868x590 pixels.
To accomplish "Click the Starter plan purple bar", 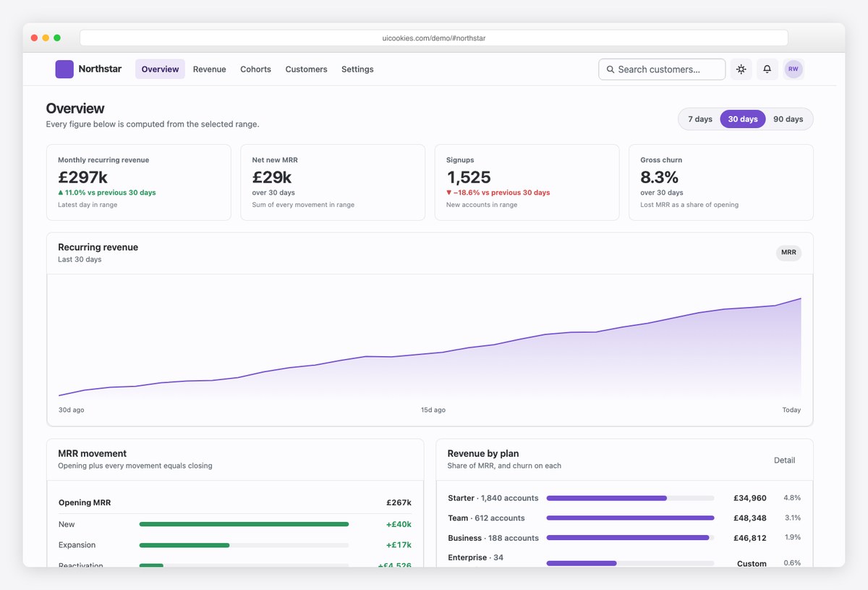I will (606, 498).
